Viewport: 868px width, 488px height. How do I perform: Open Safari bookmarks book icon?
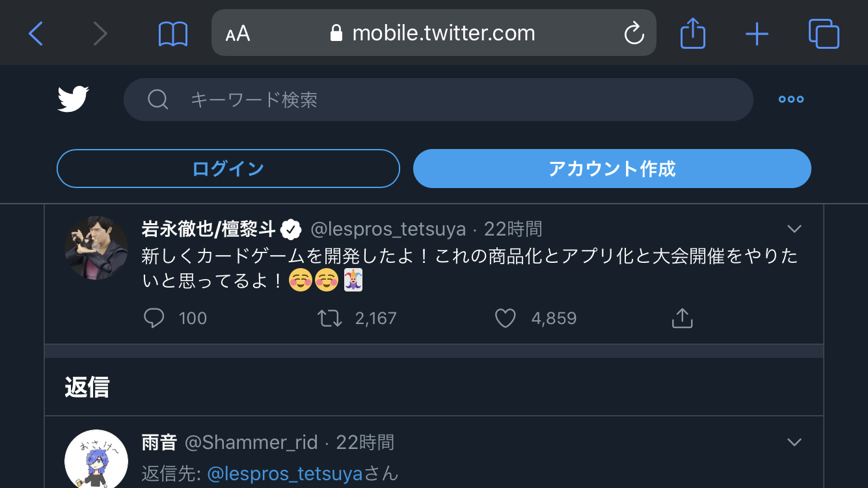(x=172, y=33)
